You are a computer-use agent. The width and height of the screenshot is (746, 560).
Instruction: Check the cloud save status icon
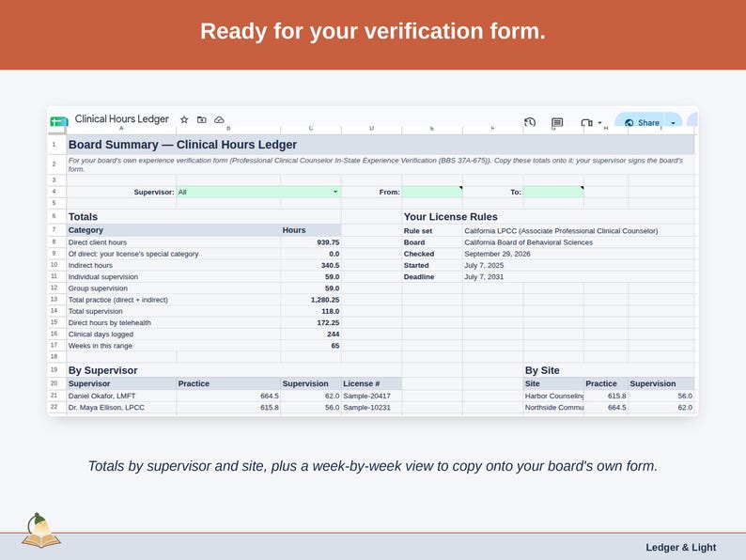click(x=219, y=119)
